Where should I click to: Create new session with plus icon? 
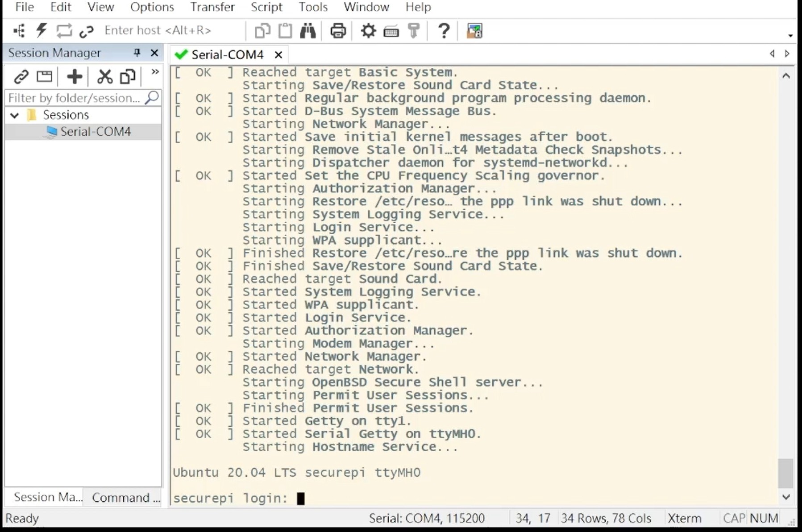pyautogui.click(x=74, y=76)
